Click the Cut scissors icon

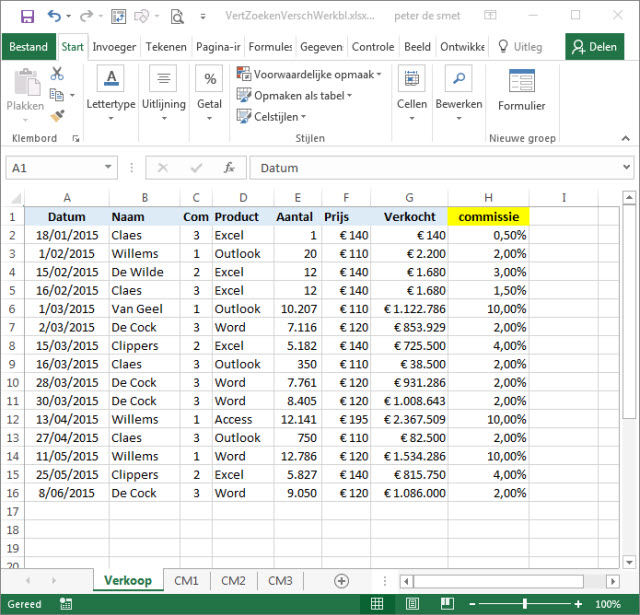(57, 73)
